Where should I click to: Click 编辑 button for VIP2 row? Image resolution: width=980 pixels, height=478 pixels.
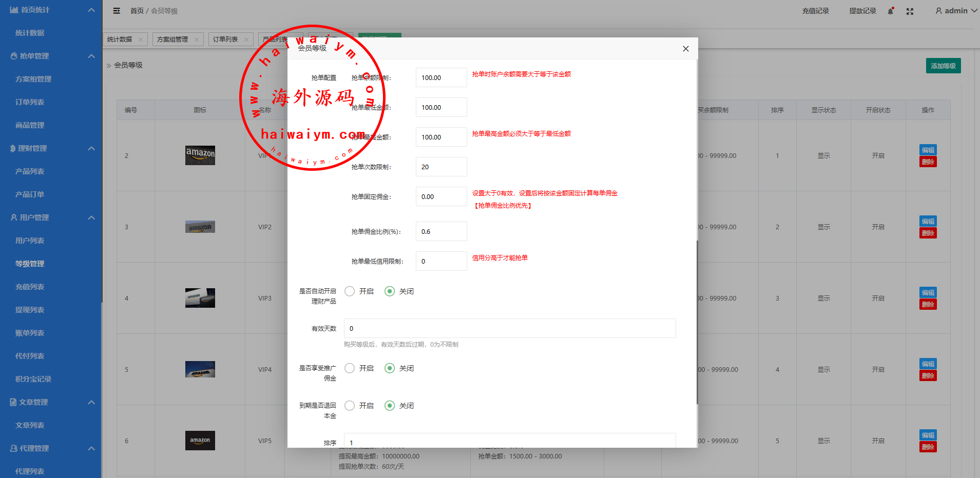point(928,221)
